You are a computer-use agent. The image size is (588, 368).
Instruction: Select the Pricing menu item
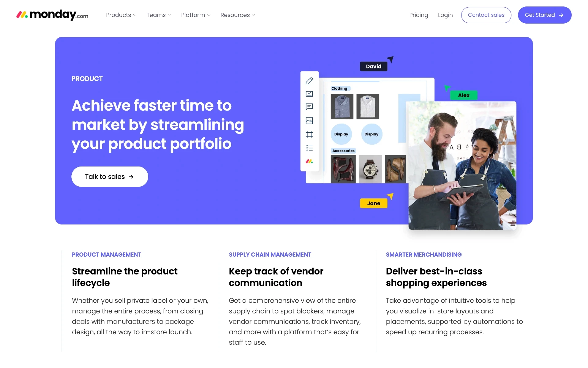click(419, 15)
